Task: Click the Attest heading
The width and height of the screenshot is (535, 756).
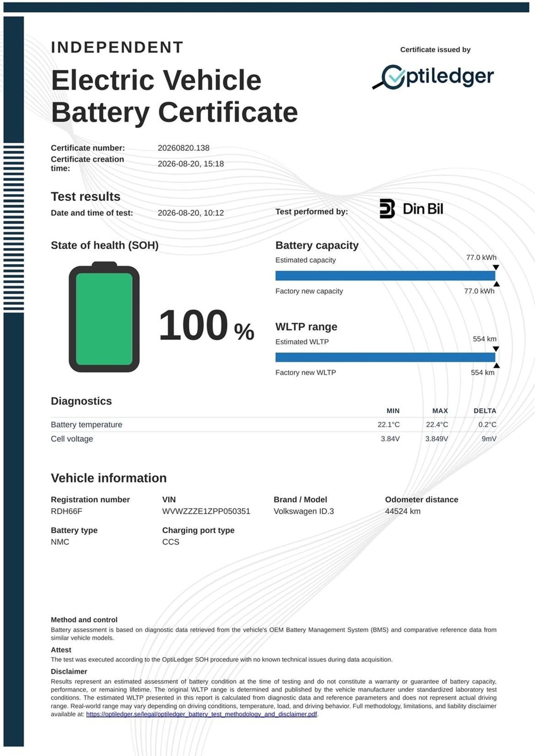Action: (61, 650)
